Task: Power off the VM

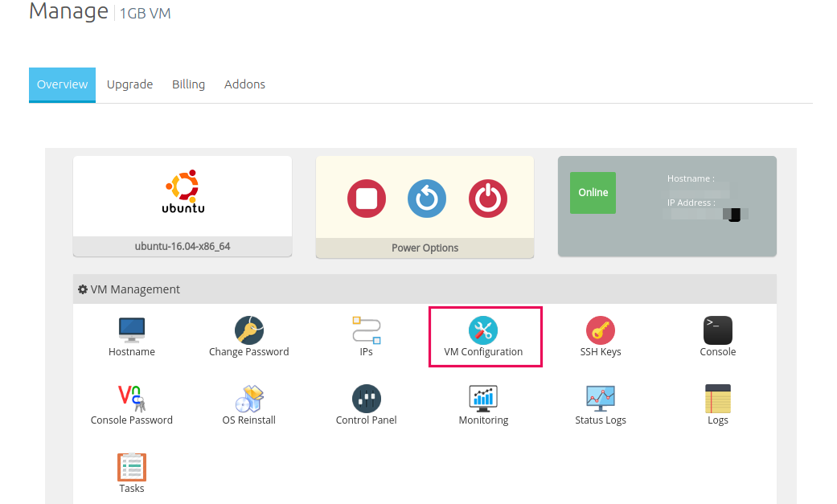Action: coord(486,199)
